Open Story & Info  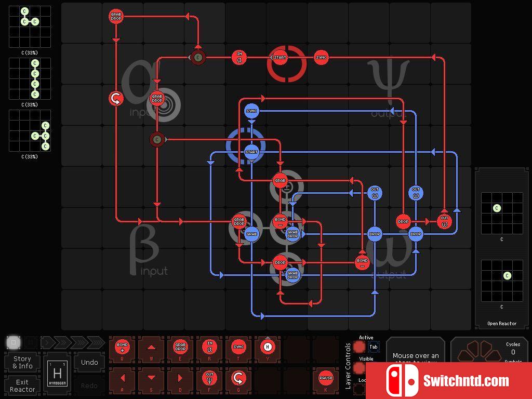coord(22,362)
